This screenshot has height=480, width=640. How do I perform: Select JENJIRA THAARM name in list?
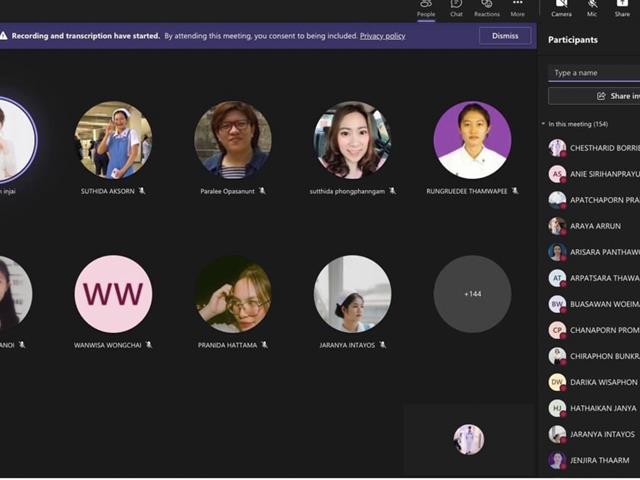click(600, 460)
